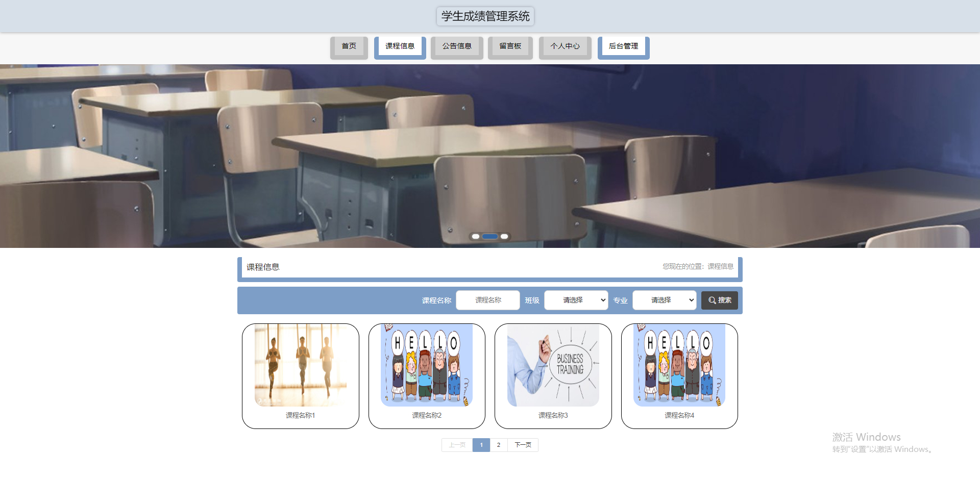
Task: Click the 下一页 next page button
Action: click(522, 445)
